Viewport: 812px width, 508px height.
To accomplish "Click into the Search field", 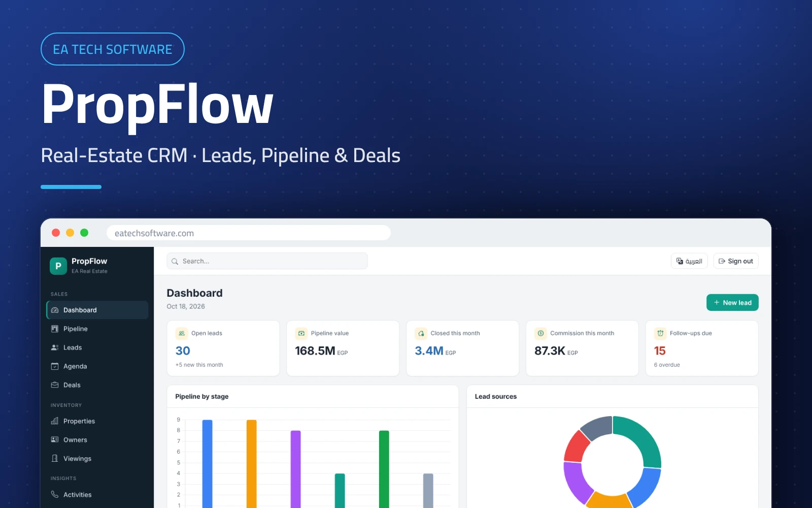I will point(267,261).
